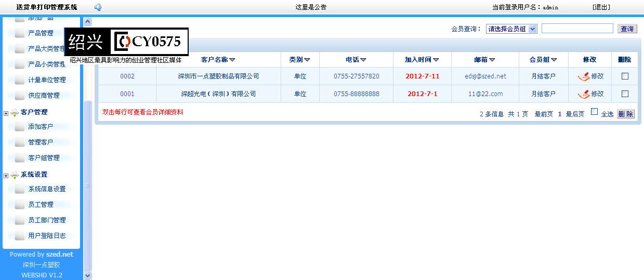Click the edit pencil icon for customer 0002

click(584, 76)
